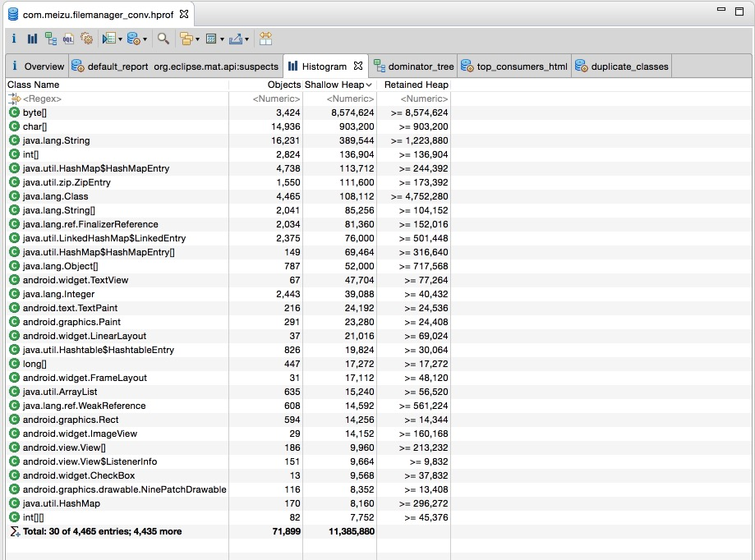Close the Histogram tab
This screenshot has height=560, width=755.
click(358, 66)
